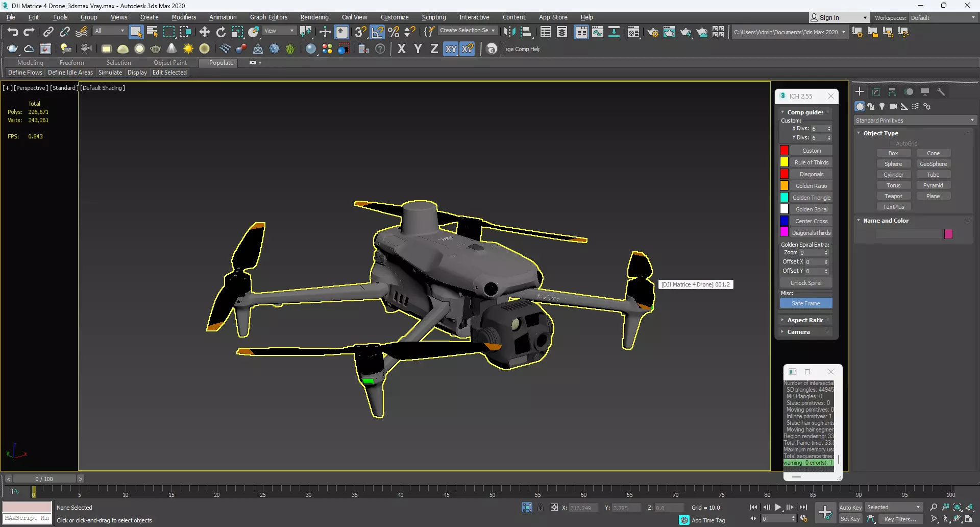
Task: Click the Undo arrow icon
Action: 13,32
